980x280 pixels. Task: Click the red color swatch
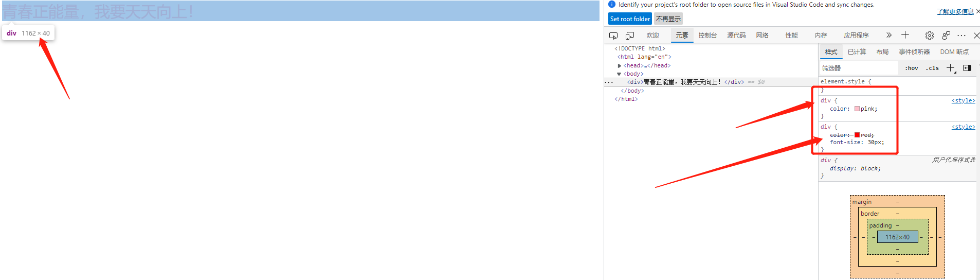coord(857,135)
